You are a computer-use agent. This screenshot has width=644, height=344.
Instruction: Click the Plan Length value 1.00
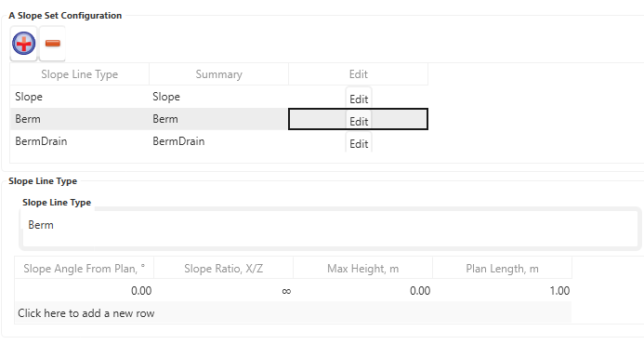(x=502, y=291)
